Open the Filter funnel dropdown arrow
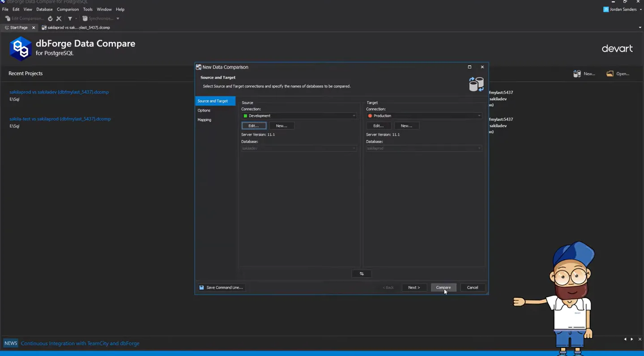Screen dimensions: 644x356 [x=76, y=18]
